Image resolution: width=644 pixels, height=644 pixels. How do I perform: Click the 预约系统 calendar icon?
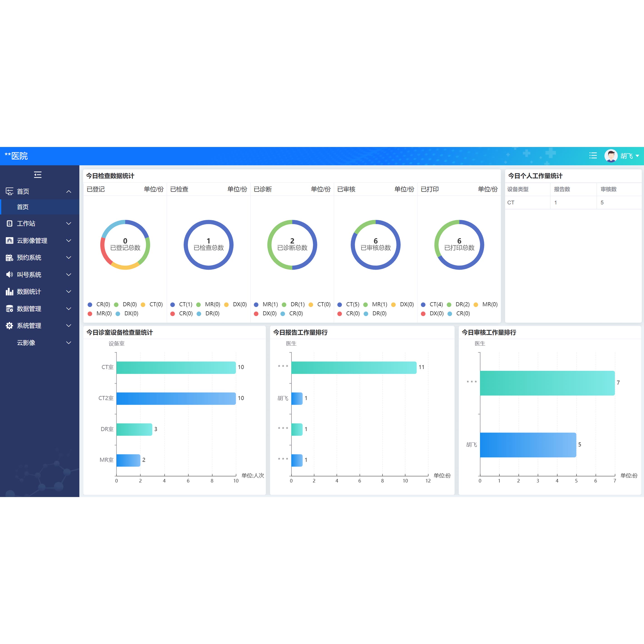tap(9, 258)
